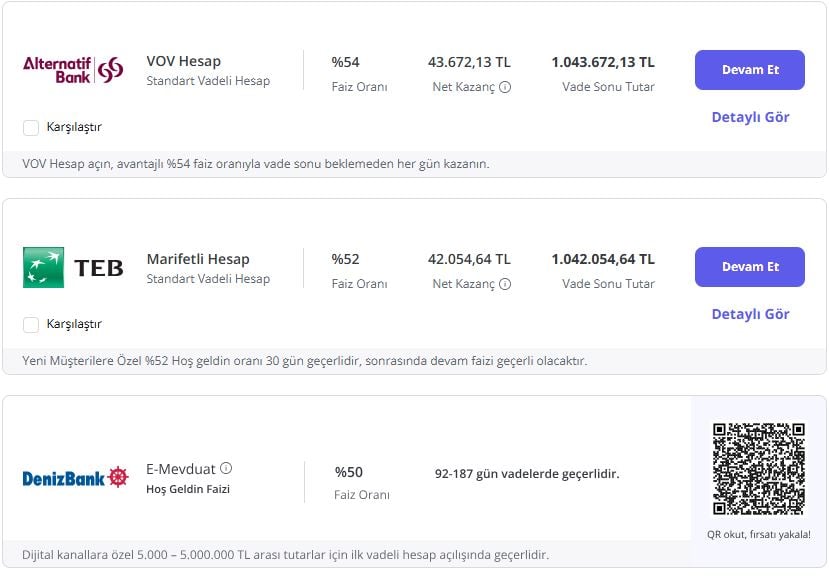Tick Karşılaştır checkbox for Alternatif Bank

(x=31, y=127)
